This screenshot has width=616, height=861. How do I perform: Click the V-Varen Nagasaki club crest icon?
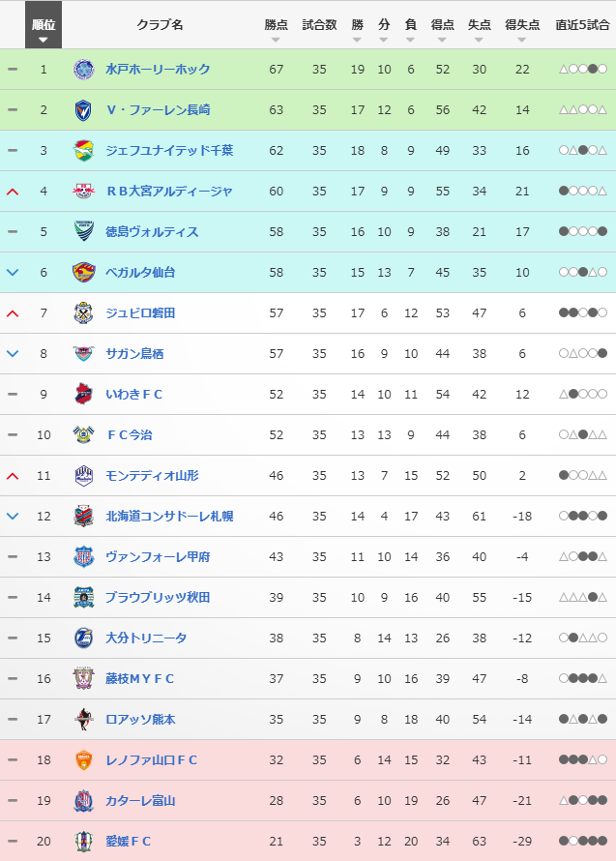pyautogui.click(x=84, y=110)
